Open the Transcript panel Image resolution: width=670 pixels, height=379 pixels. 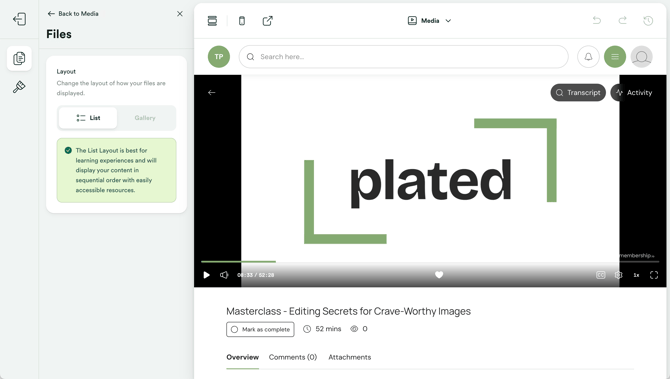click(x=578, y=92)
